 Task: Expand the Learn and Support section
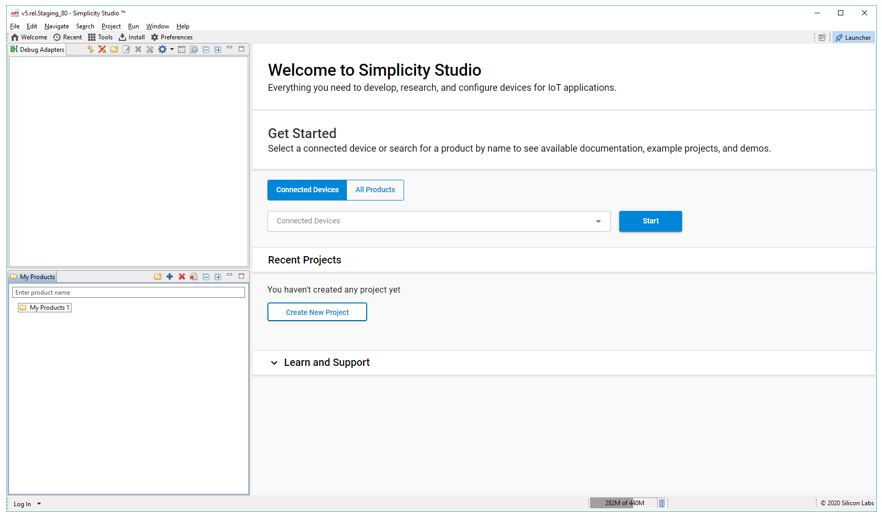320,362
